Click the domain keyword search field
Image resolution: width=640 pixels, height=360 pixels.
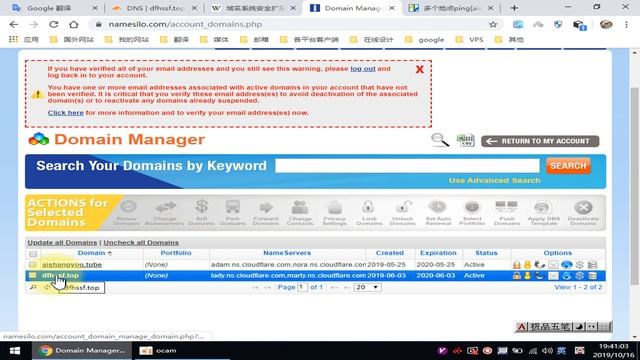tap(407, 165)
